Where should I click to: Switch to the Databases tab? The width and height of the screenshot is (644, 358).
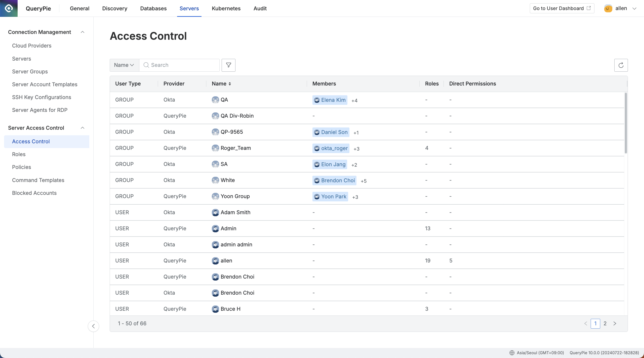(x=153, y=8)
